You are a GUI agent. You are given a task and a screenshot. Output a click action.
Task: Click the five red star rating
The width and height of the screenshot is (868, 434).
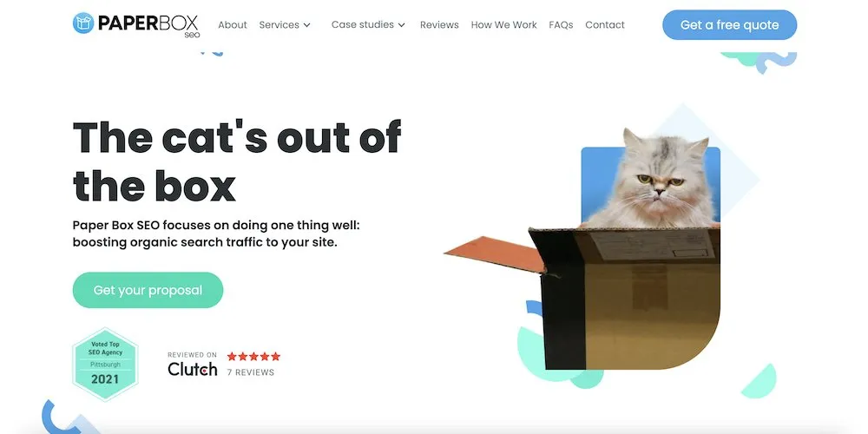(253, 357)
